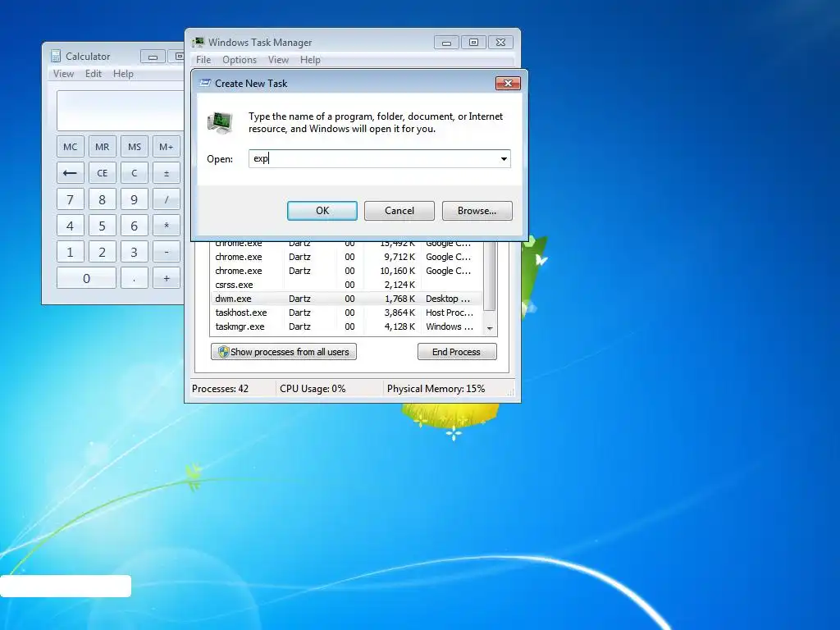This screenshot has height=630, width=840.
Task: Click the Browse... button
Action: (477, 211)
